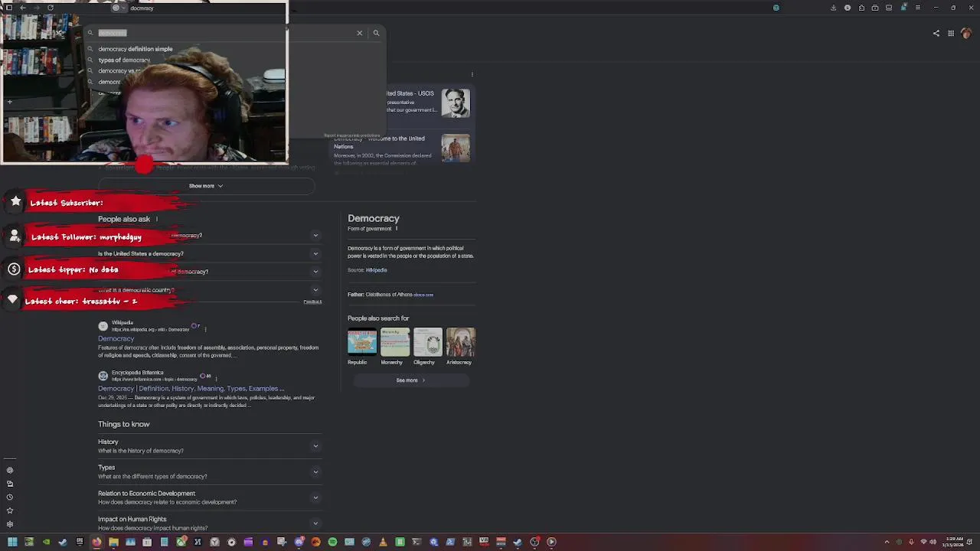Viewport: 980px width, 551px height.
Task: Open the Wikipedia 'Democracy' result
Action: pyautogui.click(x=116, y=338)
